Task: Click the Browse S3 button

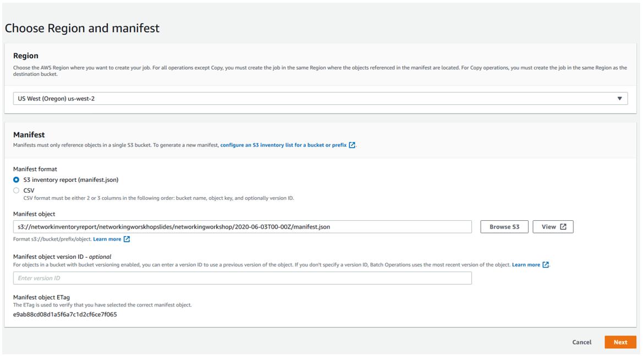Action: coord(504,226)
